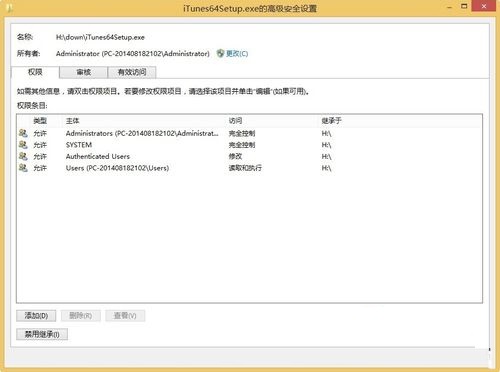This screenshot has width=500, height=372.
Task: Select the SYSTEM principal row
Action: 79,145
